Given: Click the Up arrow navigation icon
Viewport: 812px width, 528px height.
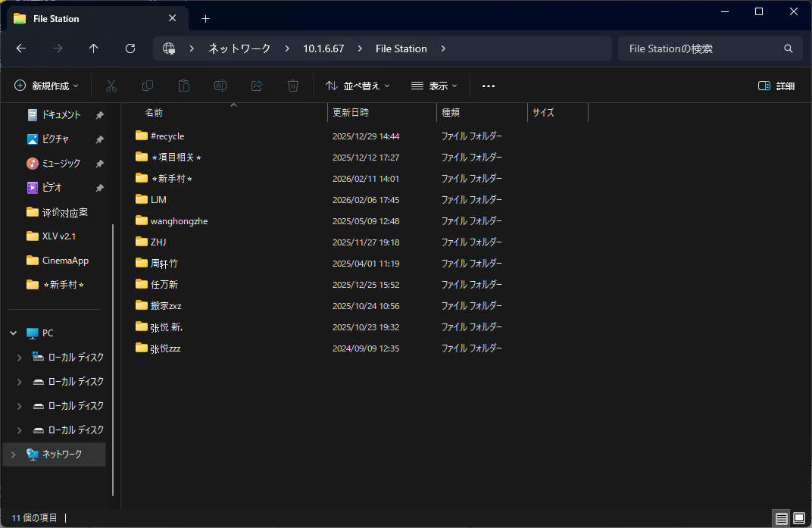Looking at the screenshot, I should point(94,48).
